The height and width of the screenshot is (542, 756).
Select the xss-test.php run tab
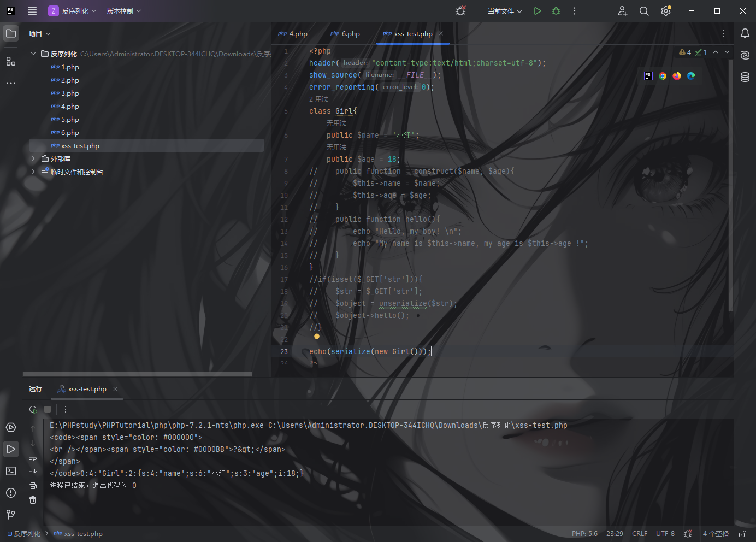pos(82,389)
